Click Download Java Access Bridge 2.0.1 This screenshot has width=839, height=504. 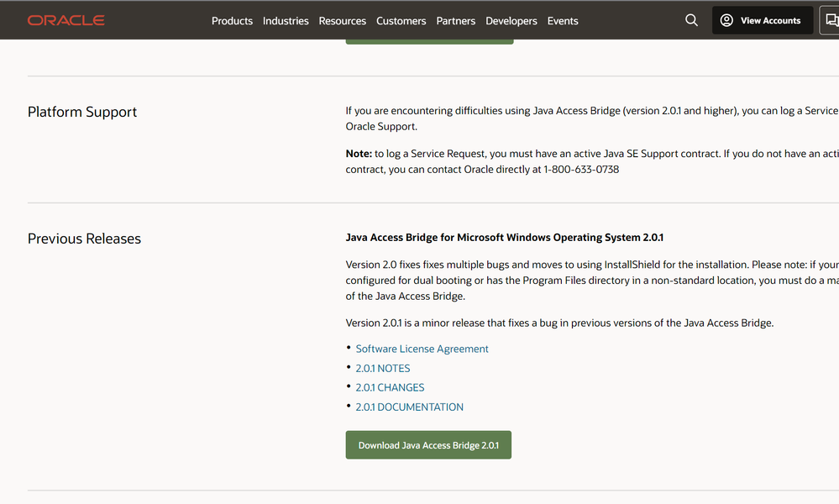[x=428, y=445]
